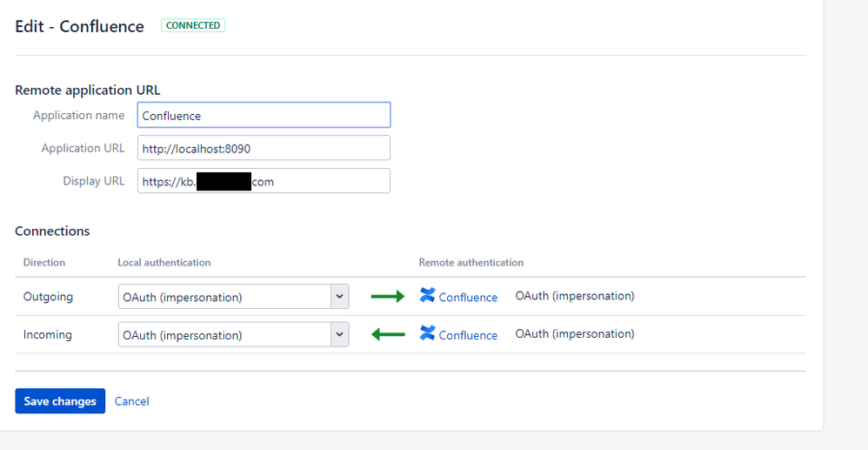Click remote 'OAuth (impersonation)' text in Incoming row
This screenshot has width=868, height=450.
575,333
